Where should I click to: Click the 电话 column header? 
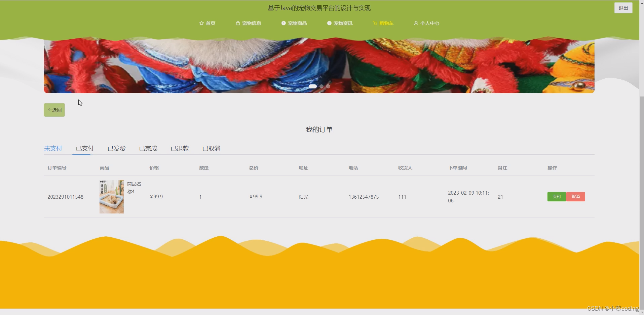point(353,168)
